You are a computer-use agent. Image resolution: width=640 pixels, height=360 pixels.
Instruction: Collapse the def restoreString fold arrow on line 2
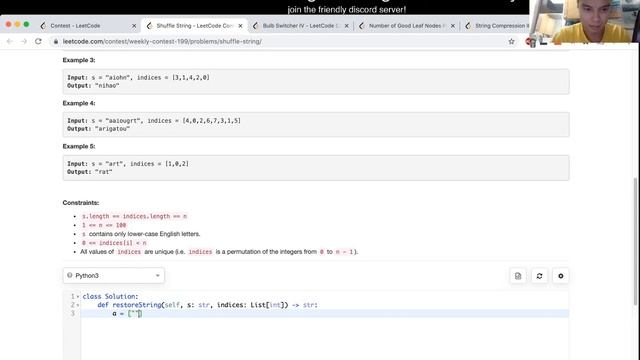[x=78, y=305]
